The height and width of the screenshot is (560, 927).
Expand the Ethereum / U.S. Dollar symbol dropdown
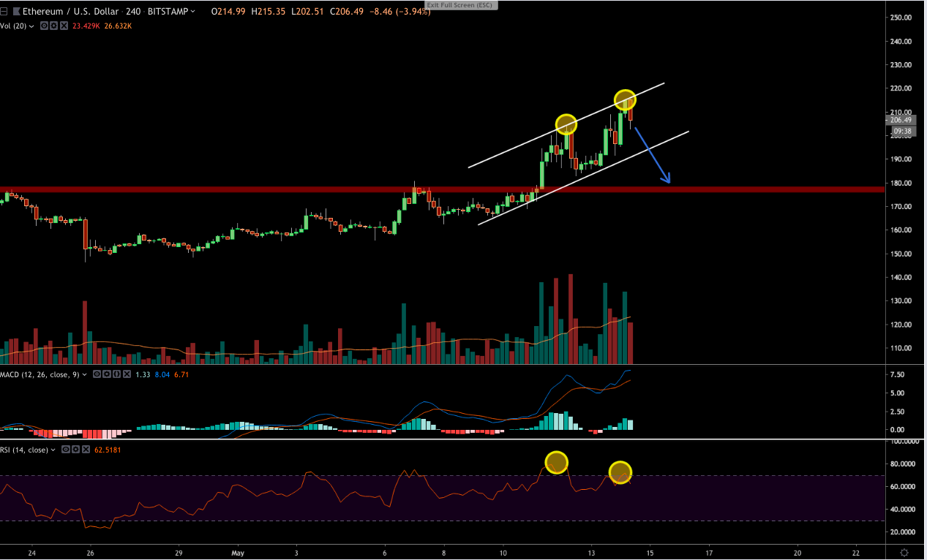tap(192, 12)
